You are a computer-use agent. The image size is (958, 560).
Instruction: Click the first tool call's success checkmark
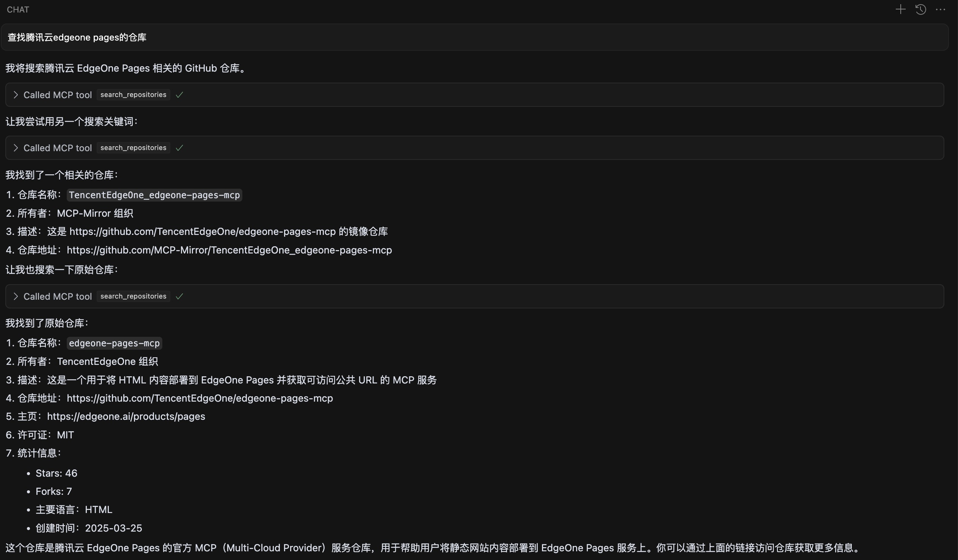(179, 95)
